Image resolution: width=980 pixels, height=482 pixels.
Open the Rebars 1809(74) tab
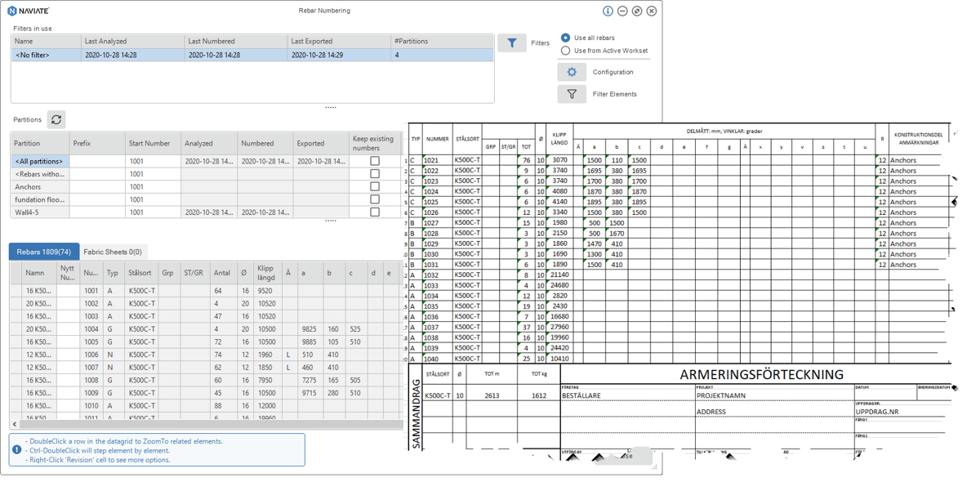42,251
